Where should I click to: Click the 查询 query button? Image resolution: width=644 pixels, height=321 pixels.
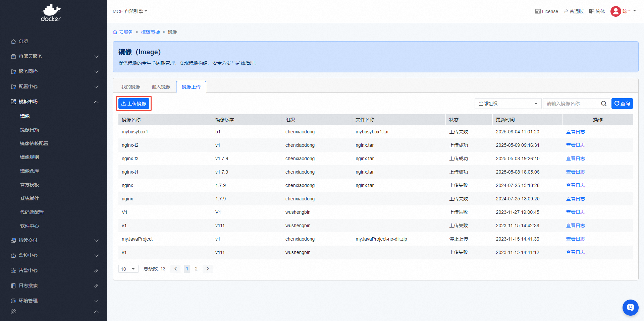[622, 104]
